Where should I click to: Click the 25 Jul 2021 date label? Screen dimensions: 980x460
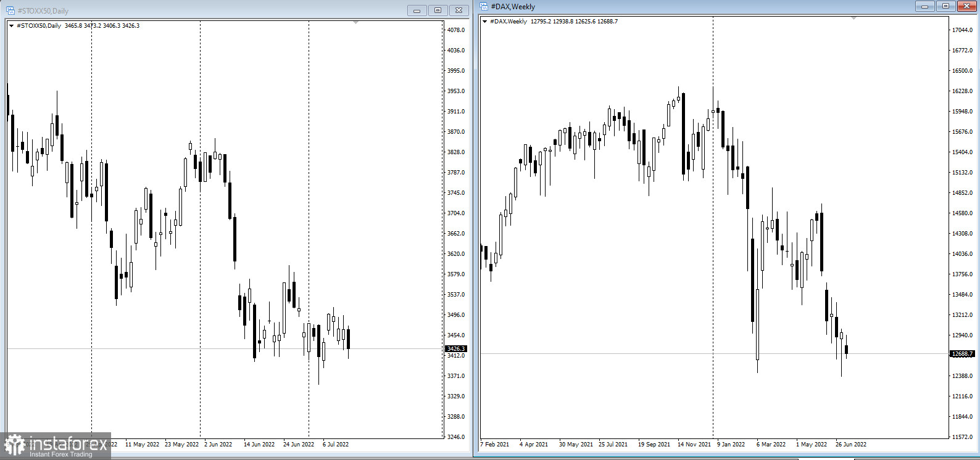613,445
